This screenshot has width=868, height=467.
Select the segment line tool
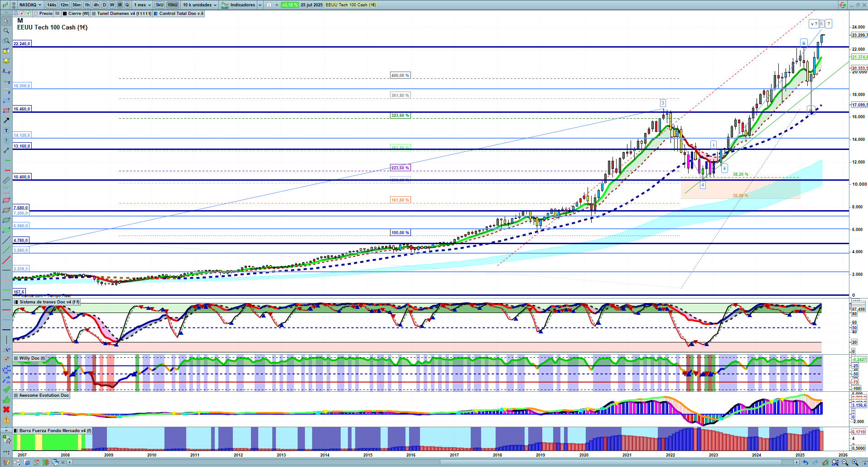click(6, 150)
